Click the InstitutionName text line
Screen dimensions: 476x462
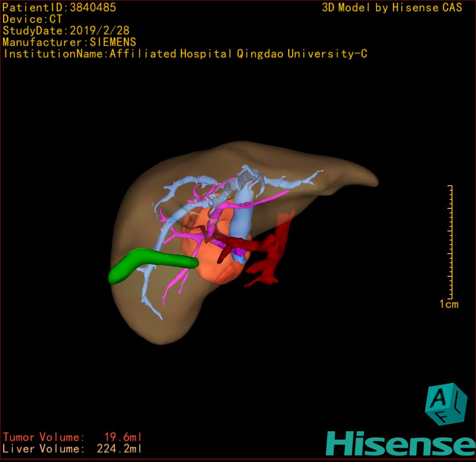tap(185, 54)
